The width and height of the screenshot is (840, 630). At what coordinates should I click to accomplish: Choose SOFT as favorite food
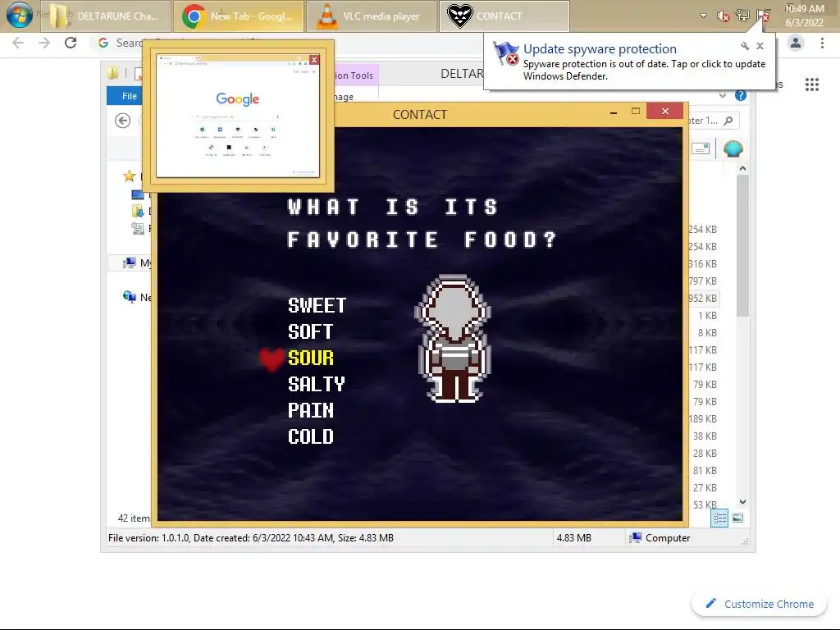311,331
